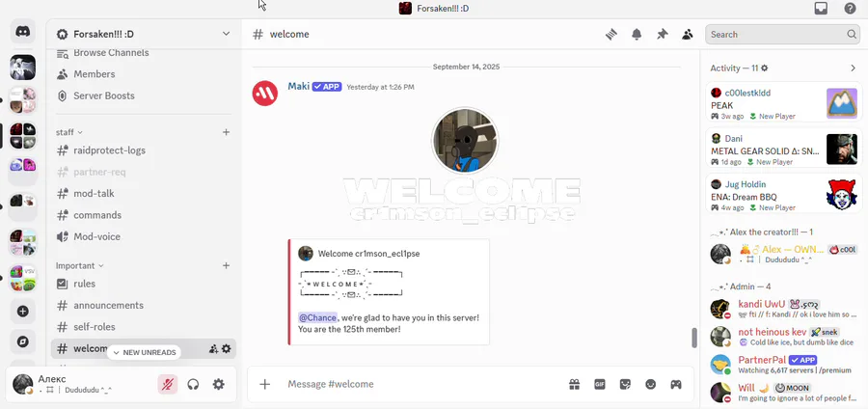868x409 pixels.
Task: Collapse the staff category
Action: tap(69, 132)
